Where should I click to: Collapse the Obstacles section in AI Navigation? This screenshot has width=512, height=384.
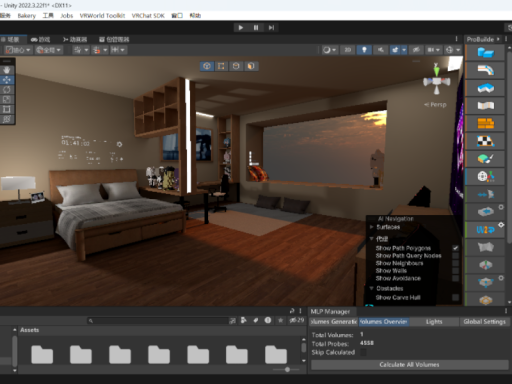(x=372, y=288)
